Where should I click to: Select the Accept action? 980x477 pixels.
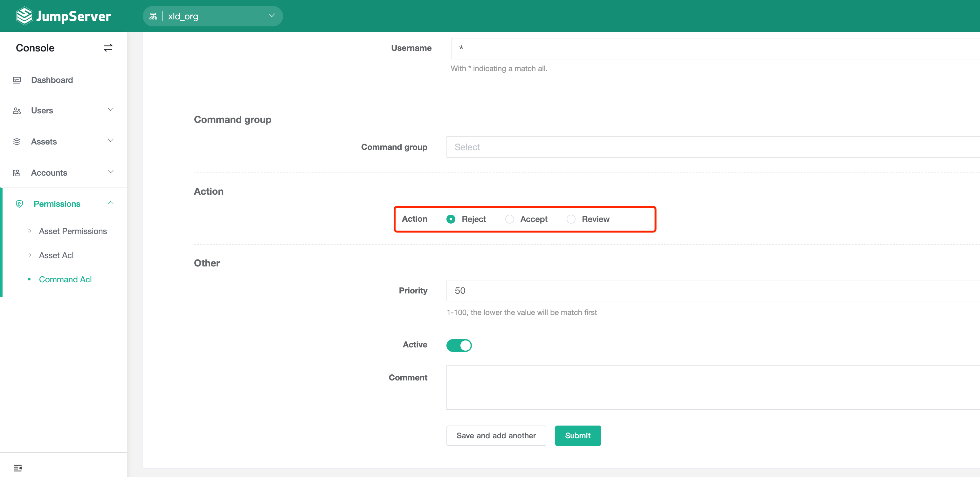point(509,219)
